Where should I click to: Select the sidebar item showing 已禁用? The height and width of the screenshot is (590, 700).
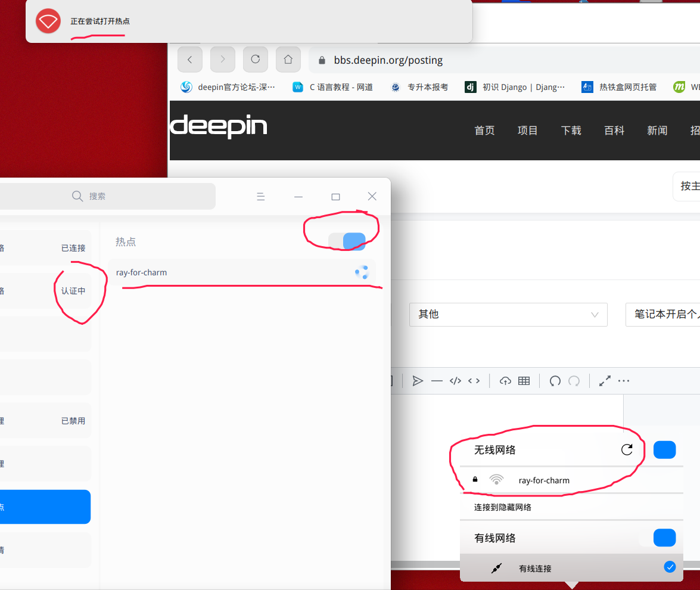pyautogui.click(x=45, y=421)
